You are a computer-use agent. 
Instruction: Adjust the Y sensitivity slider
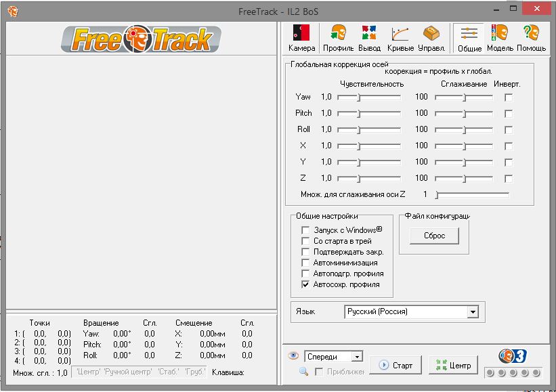(x=369, y=162)
